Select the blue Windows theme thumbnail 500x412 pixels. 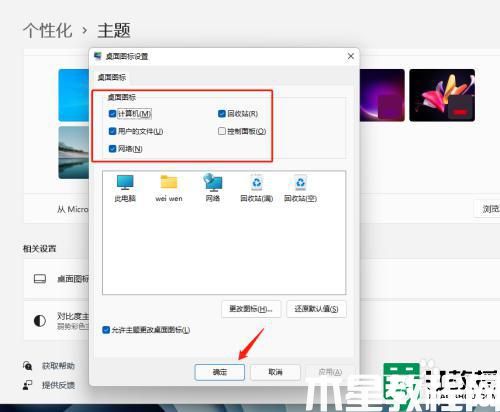click(x=74, y=95)
